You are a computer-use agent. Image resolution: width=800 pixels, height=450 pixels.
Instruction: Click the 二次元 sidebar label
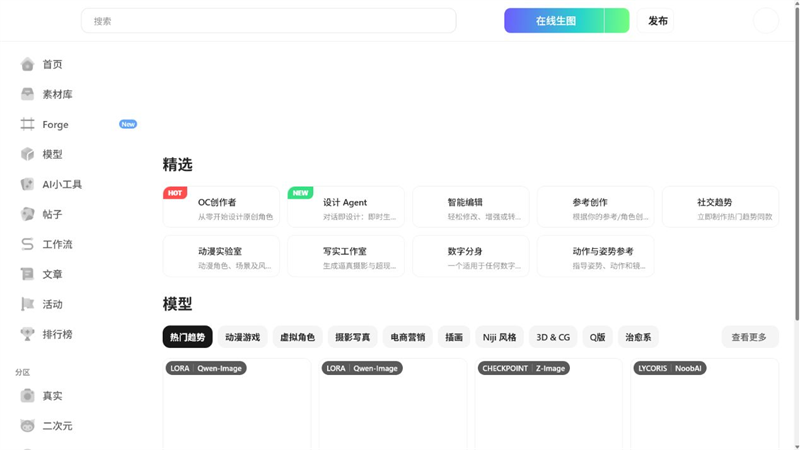tap(57, 426)
